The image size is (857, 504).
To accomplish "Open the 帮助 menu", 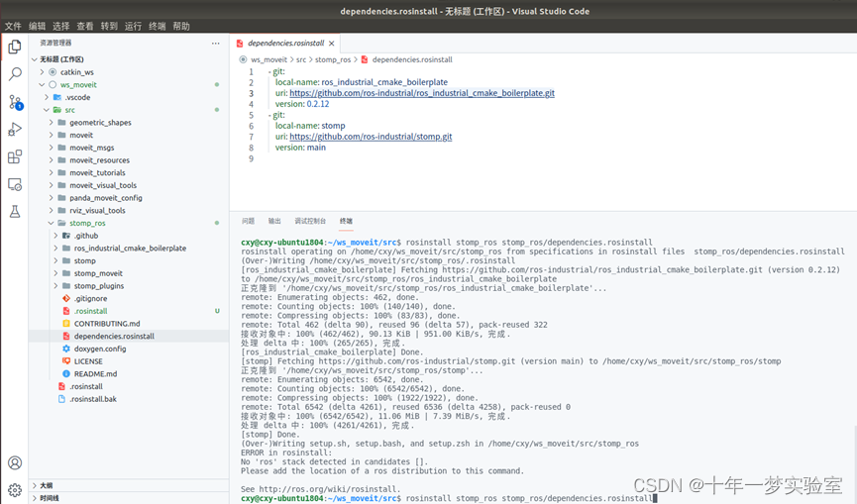I will [181, 26].
